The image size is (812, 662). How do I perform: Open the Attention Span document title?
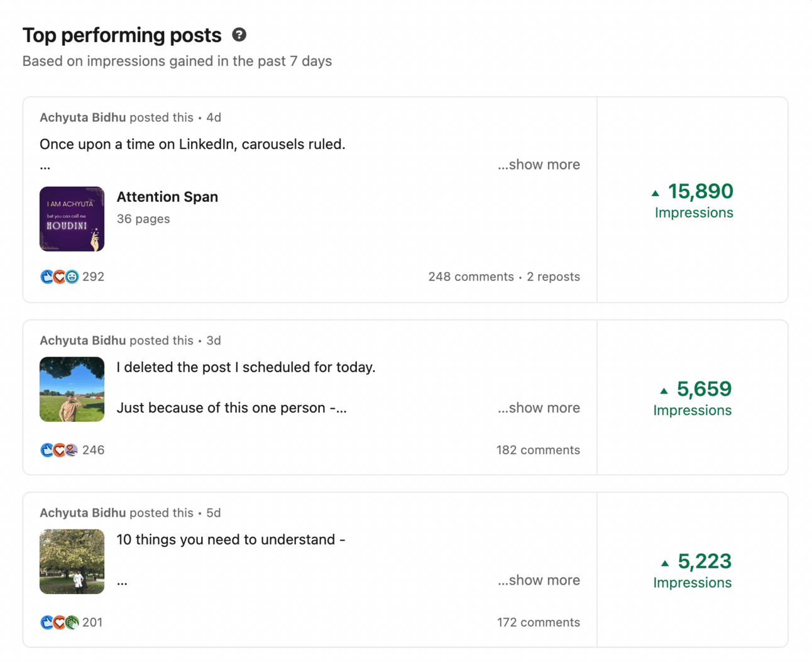167,197
